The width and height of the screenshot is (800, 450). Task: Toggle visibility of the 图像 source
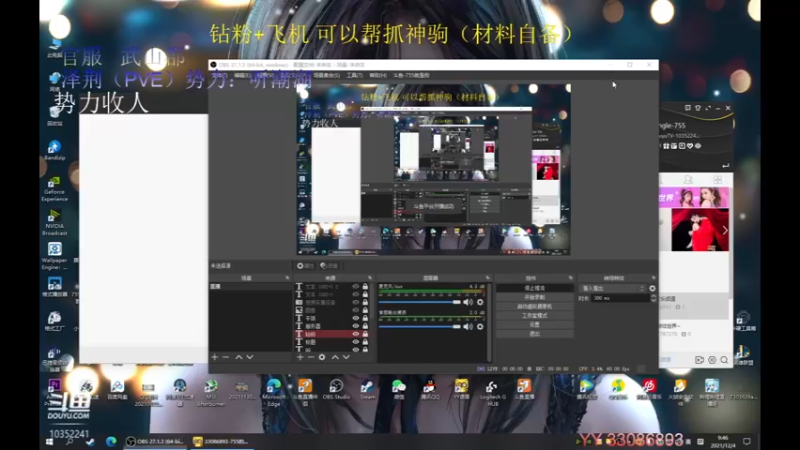click(356, 310)
